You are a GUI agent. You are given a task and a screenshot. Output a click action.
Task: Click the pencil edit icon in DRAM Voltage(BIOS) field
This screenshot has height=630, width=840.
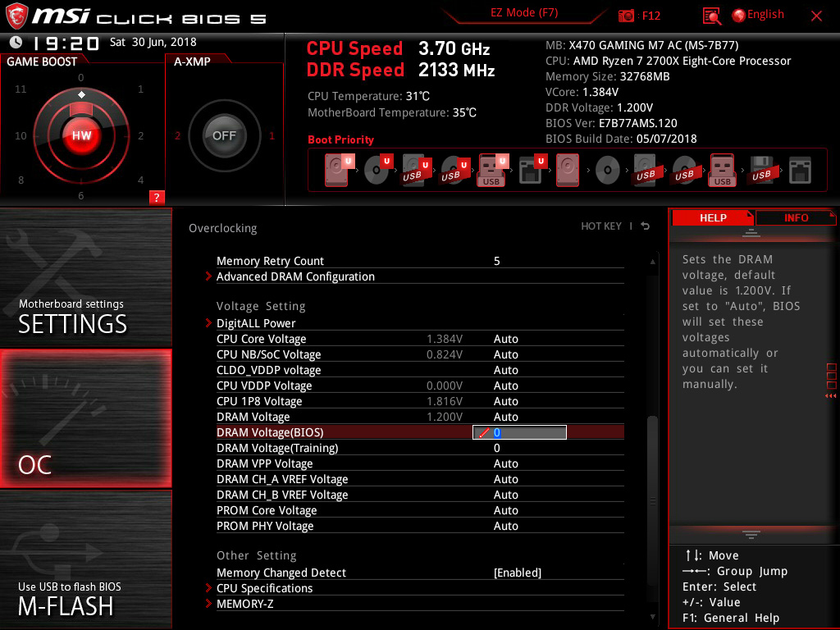[484, 432]
